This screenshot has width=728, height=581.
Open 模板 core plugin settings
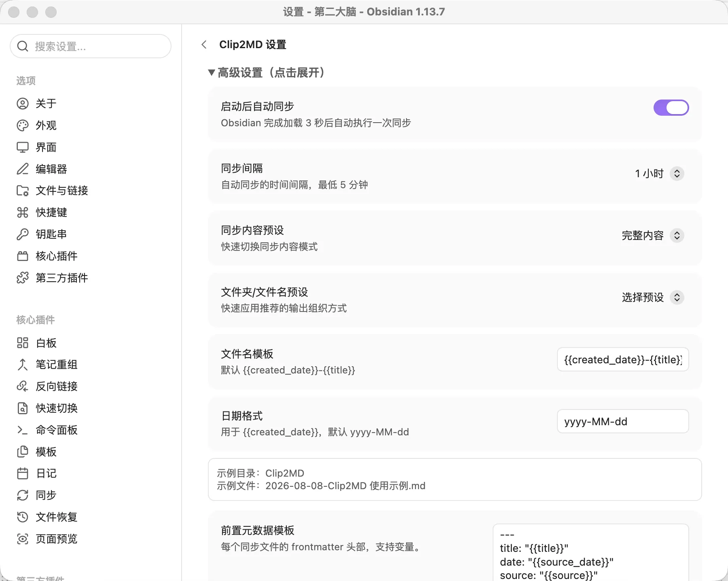coord(46,452)
